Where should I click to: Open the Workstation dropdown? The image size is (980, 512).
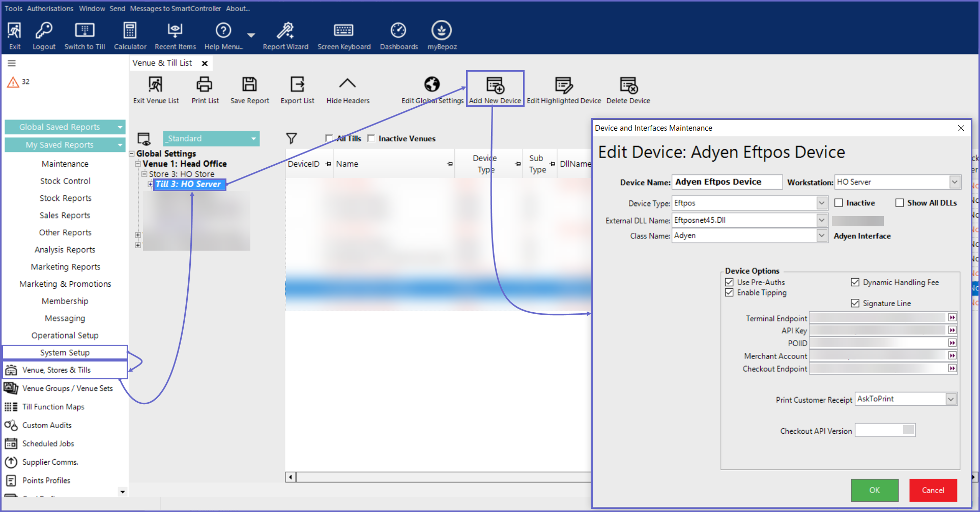[954, 182]
